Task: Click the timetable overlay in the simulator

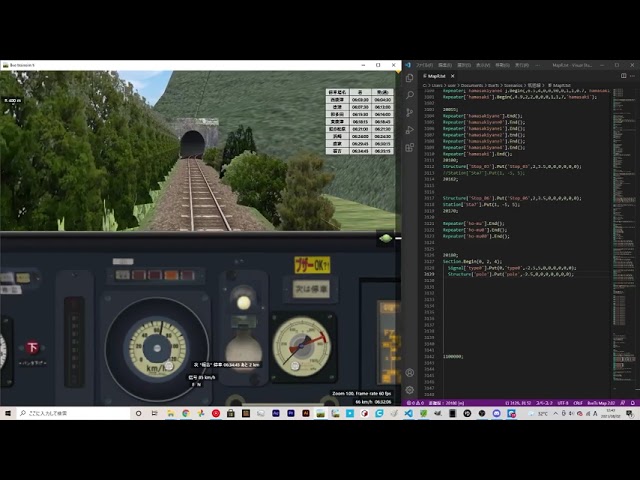Action: tap(360, 122)
